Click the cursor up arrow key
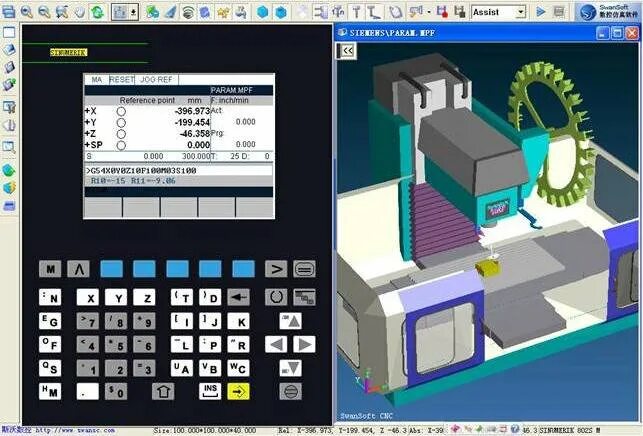The image size is (643, 436). pos(291,321)
